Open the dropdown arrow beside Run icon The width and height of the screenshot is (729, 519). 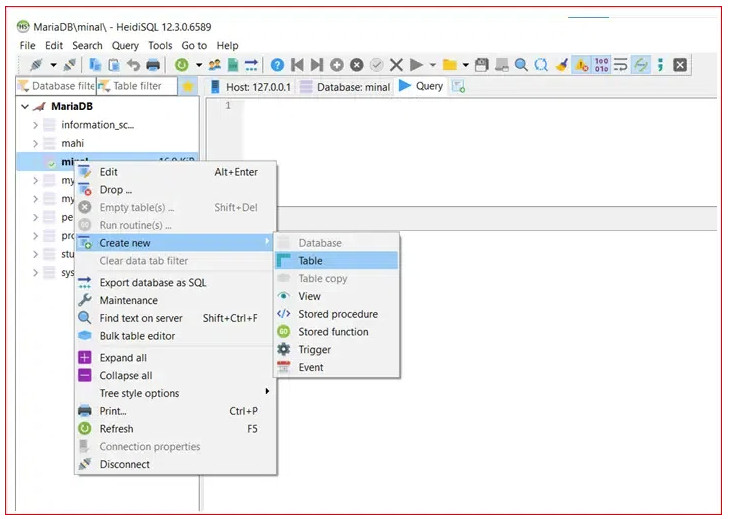[433, 65]
